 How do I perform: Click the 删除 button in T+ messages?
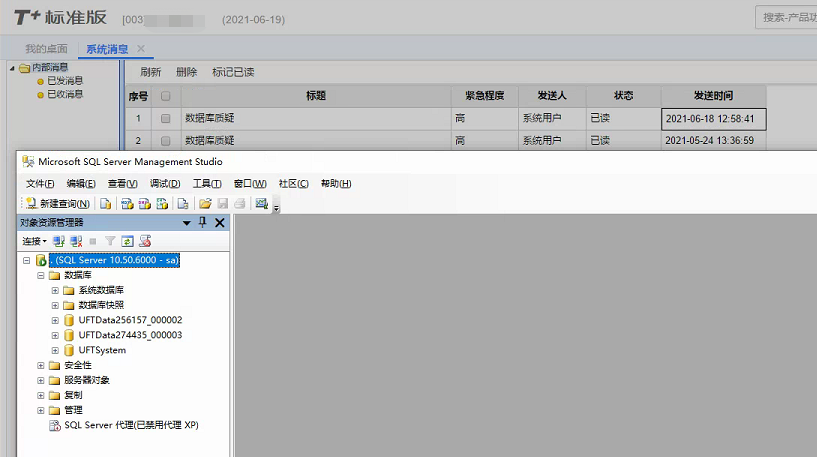187,72
